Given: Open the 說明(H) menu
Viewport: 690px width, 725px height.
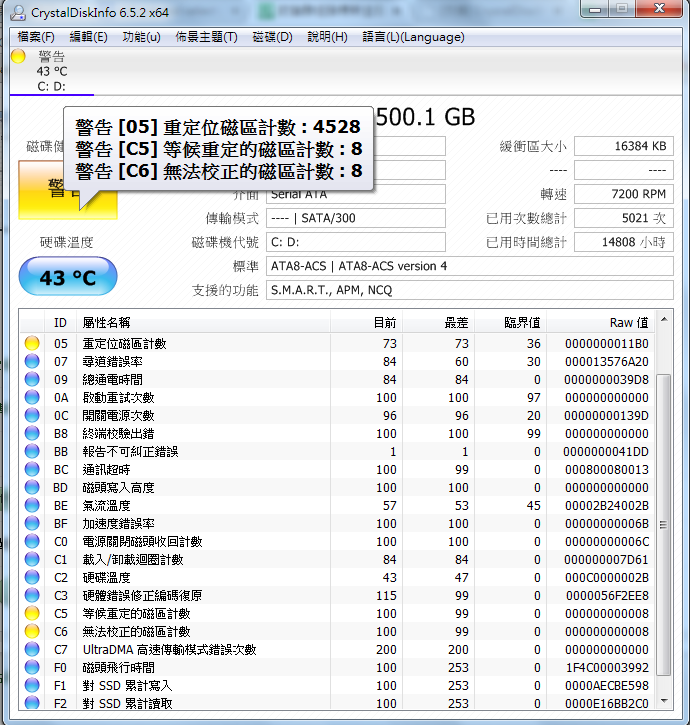Looking at the screenshot, I should pos(327,37).
